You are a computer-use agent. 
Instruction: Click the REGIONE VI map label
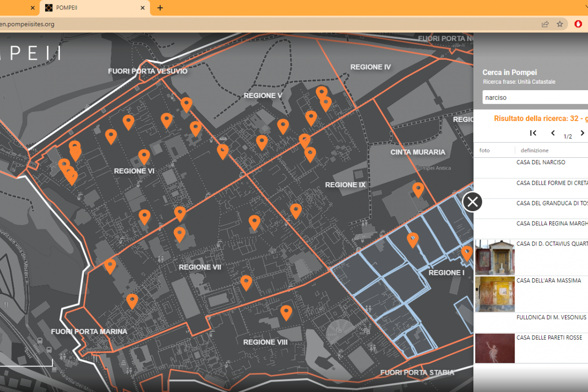[134, 171]
